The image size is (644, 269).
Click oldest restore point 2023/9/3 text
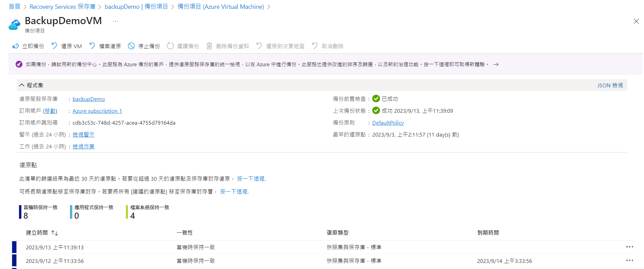(x=416, y=134)
